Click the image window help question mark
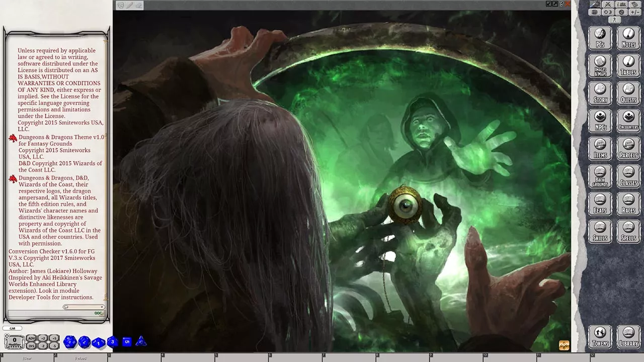Screen dimensions: 644x362 tap(561, 4)
